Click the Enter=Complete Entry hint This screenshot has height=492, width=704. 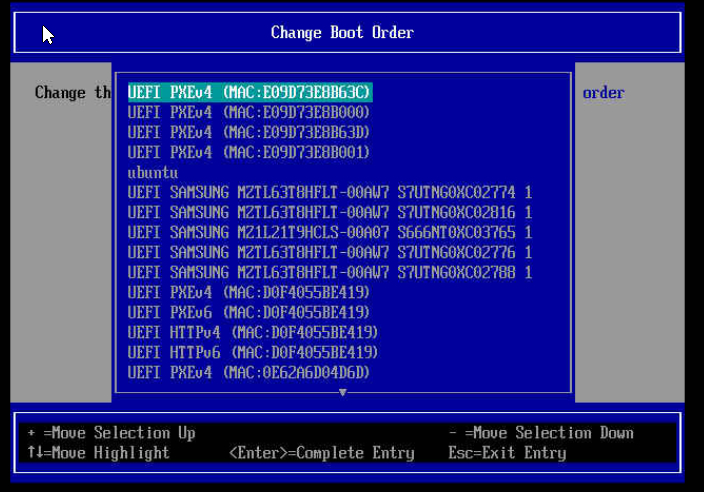(321, 453)
